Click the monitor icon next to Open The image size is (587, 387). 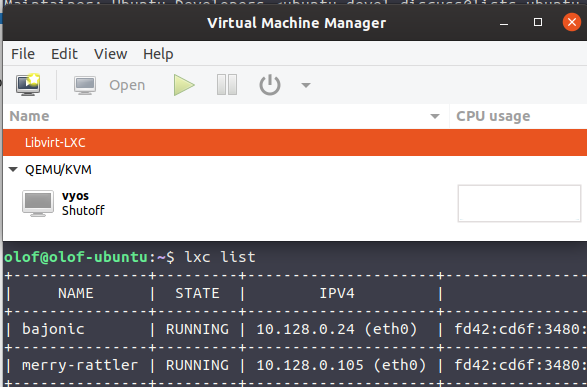click(85, 85)
